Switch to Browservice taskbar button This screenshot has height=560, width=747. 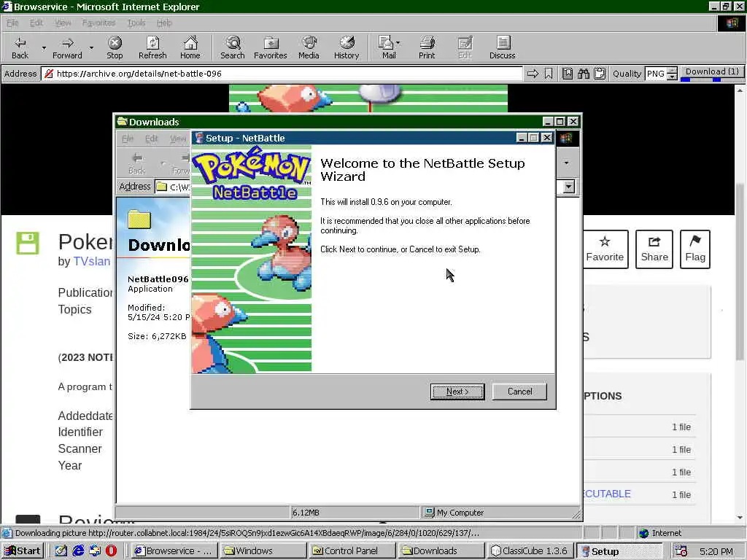tap(174, 551)
